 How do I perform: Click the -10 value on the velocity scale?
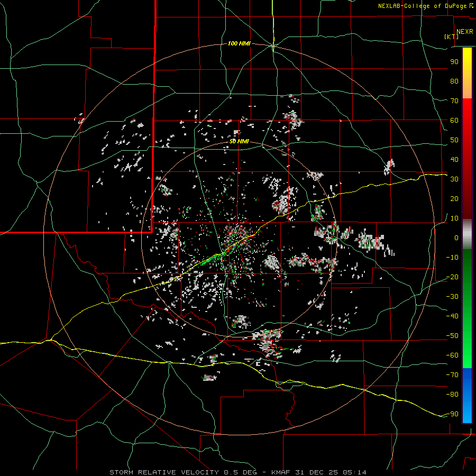[452, 258]
